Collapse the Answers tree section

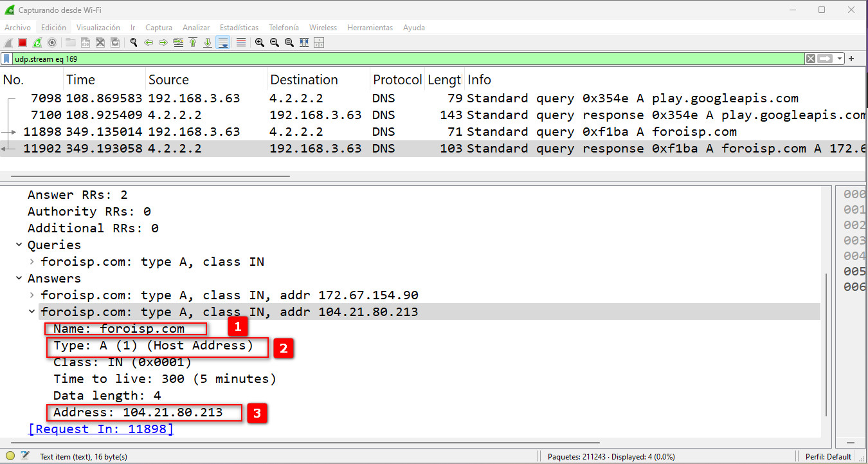(x=19, y=279)
